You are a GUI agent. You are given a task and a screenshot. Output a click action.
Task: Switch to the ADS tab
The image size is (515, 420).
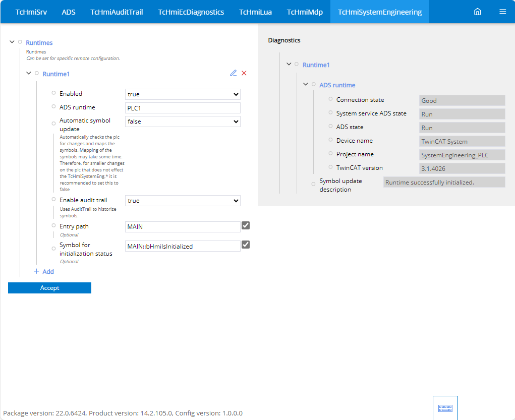tap(69, 12)
